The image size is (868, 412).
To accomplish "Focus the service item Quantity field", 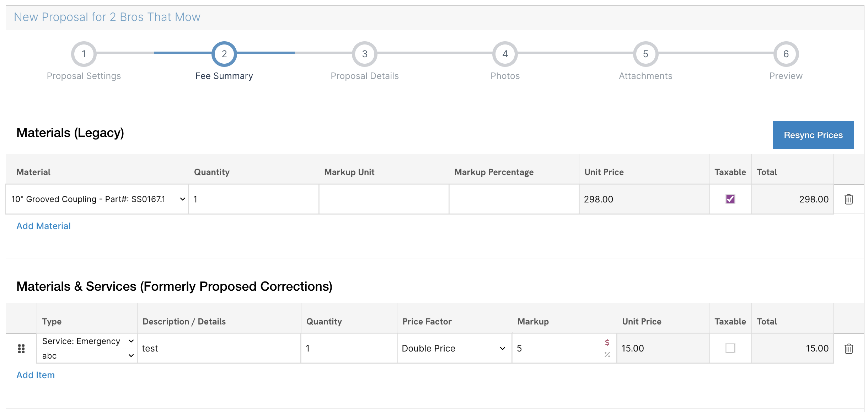I will point(349,348).
